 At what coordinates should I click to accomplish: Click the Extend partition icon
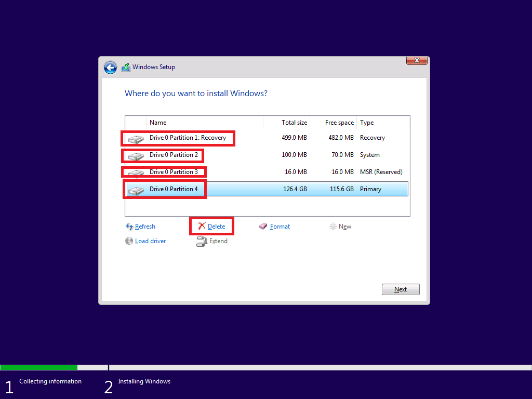point(202,241)
